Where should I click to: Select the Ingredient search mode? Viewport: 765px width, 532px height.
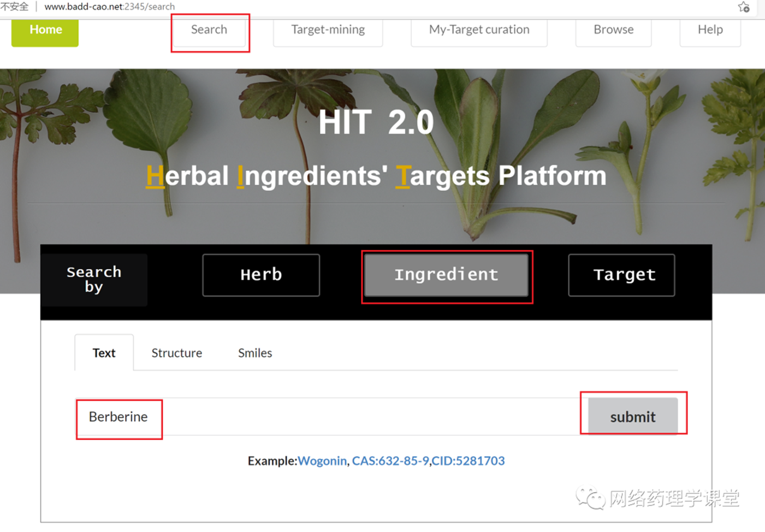(447, 275)
